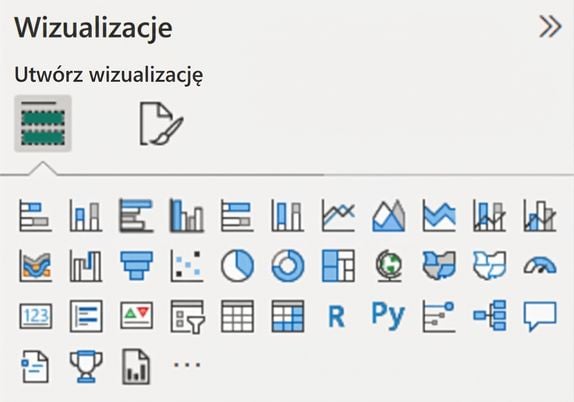Open the Format page paintbrush tab

pos(161,123)
